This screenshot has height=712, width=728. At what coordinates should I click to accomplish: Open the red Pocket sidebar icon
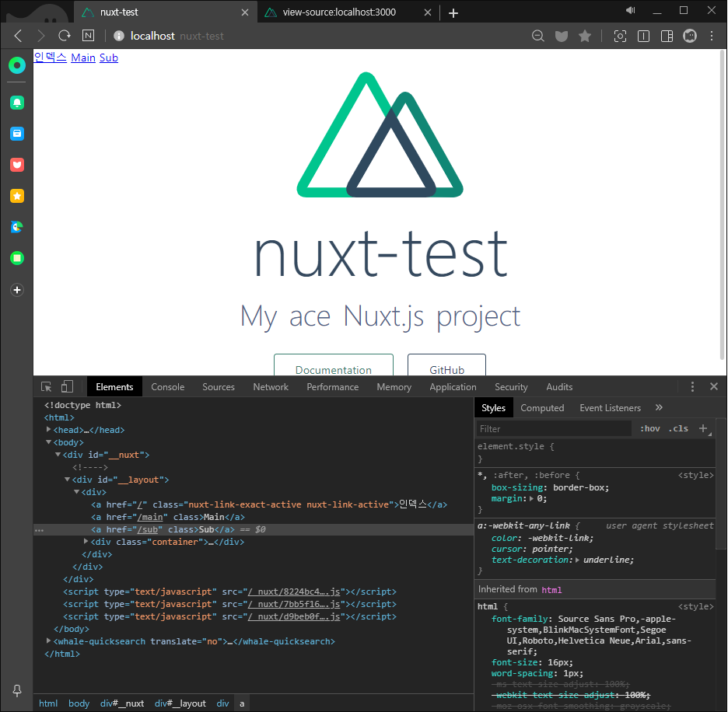point(17,165)
